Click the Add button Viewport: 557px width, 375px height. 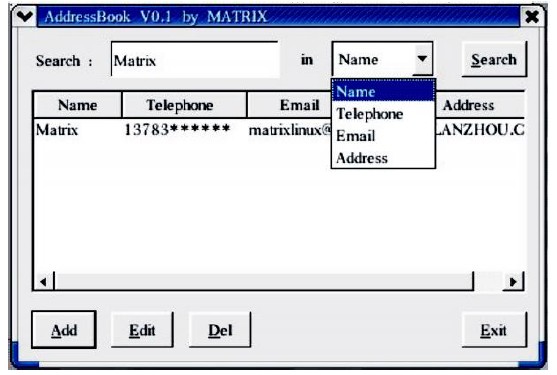(64, 330)
